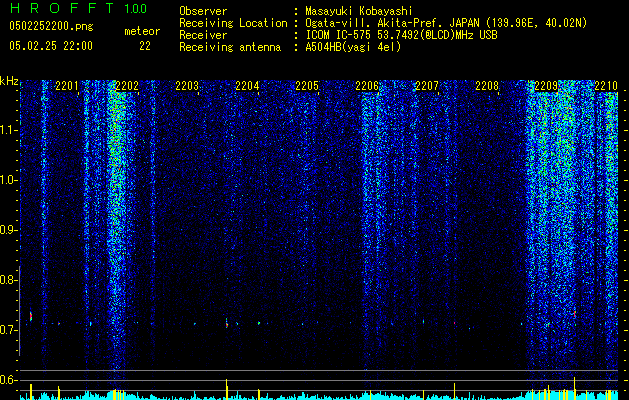
Task: Select the filename 0502252200.png
Action: tap(51, 26)
